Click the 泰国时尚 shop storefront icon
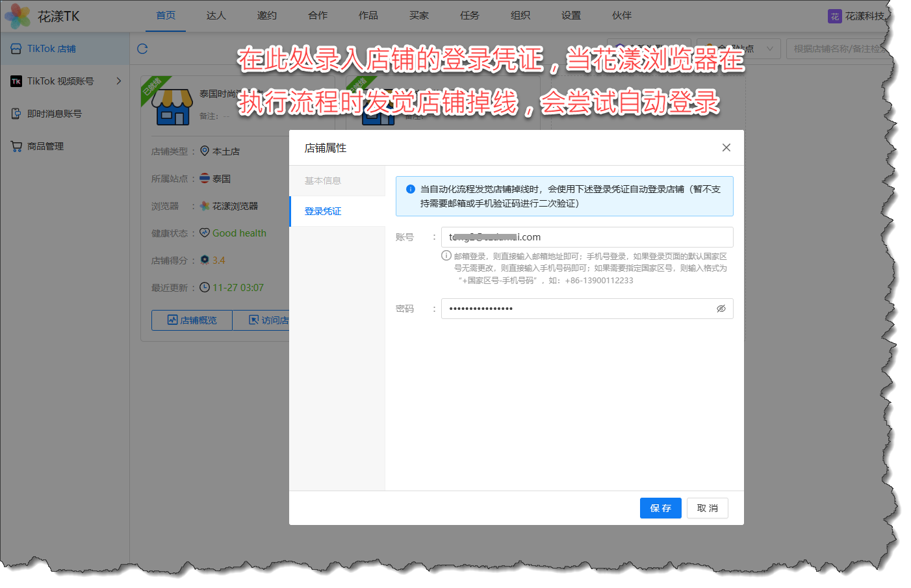 [x=172, y=107]
